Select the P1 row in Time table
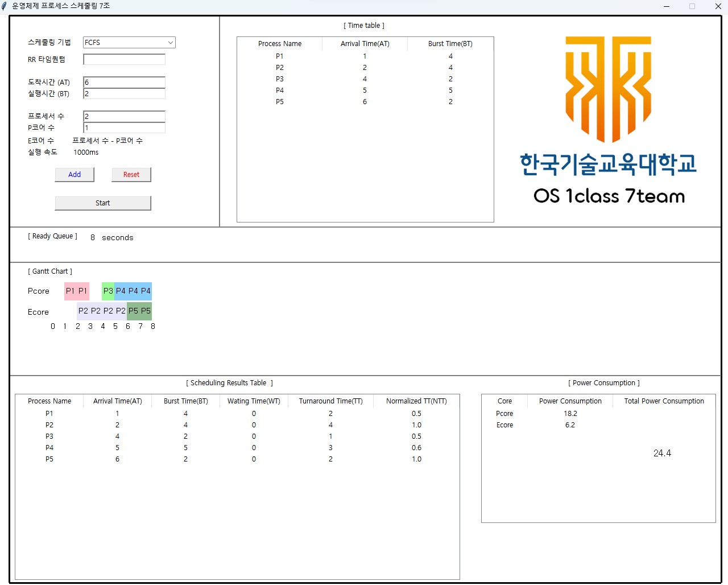The width and height of the screenshot is (728, 585). click(365, 56)
